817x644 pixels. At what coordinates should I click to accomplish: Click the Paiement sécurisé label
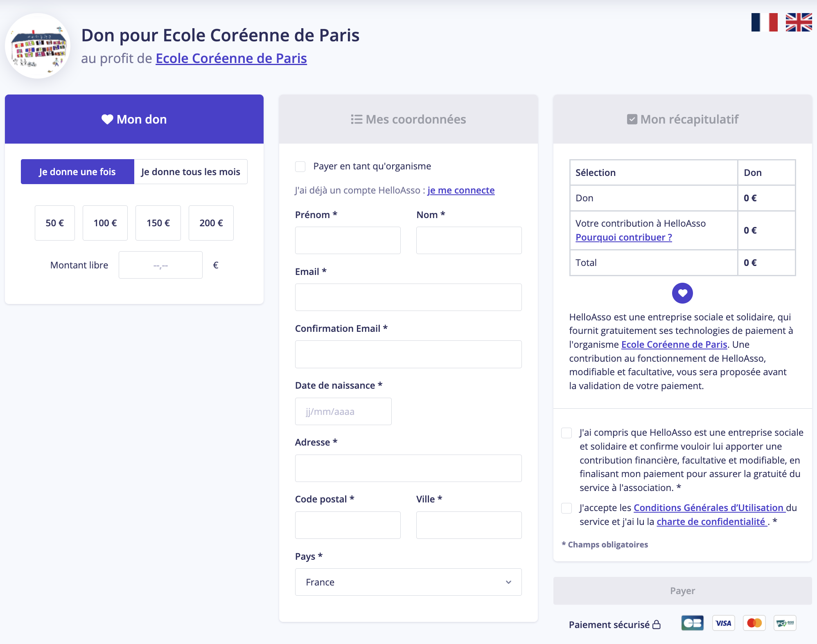coord(609,625)
